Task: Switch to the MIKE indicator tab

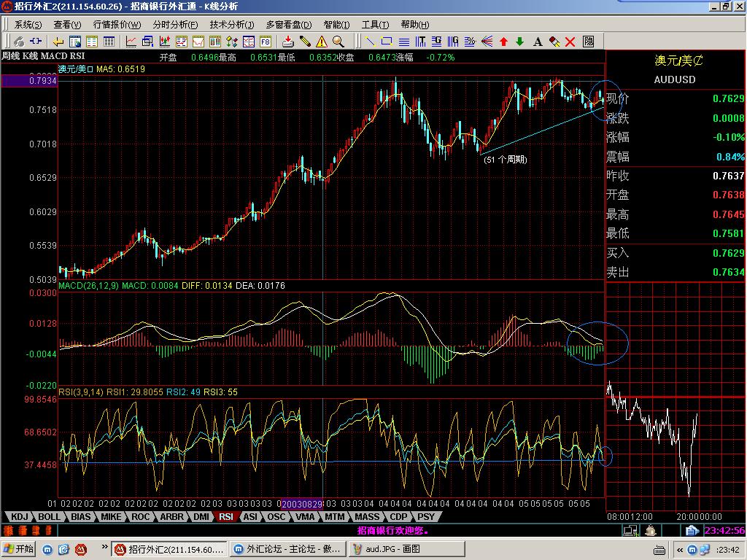Action: coord(111,517)
